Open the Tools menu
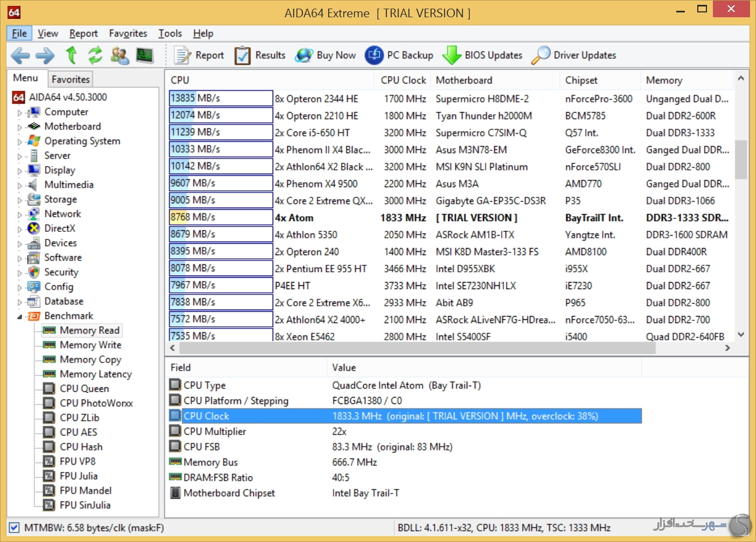This screenshot has height=542, width=756. (170, 33)
